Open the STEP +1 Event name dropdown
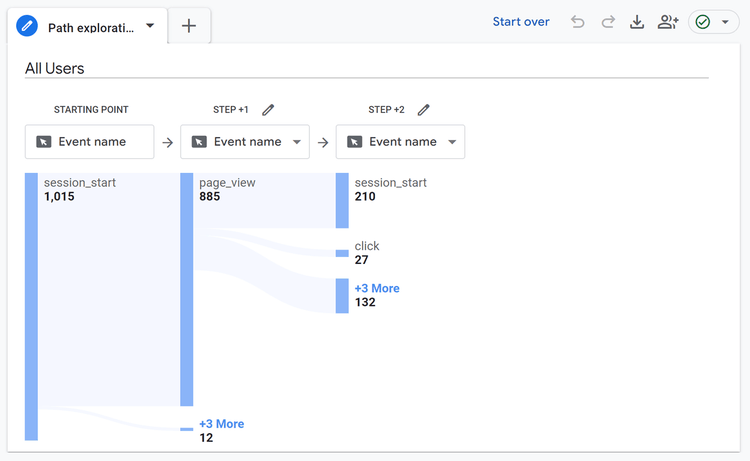The image size is (750, 461). point(245,142)
